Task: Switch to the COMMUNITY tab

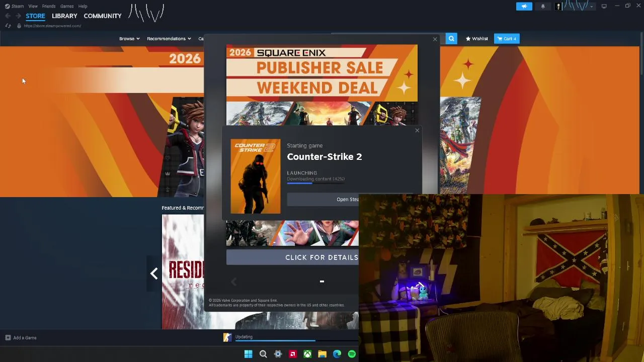Action: [x=103, y=16]
